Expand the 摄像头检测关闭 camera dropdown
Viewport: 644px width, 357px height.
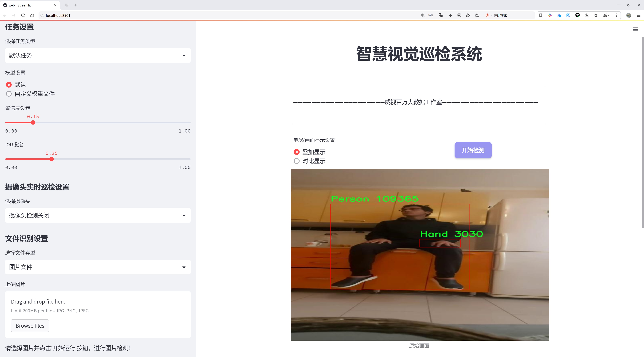[98, 215]
